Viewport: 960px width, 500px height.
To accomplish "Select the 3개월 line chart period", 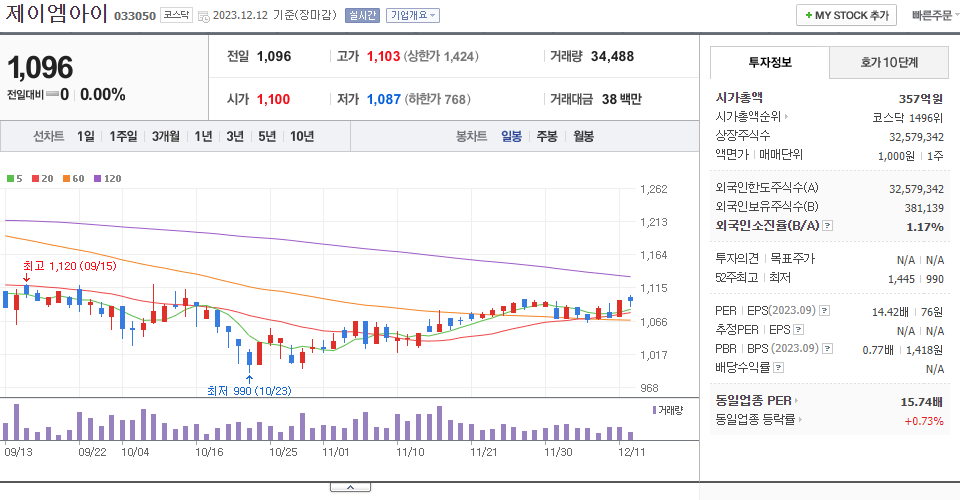I will pos(165,136).
